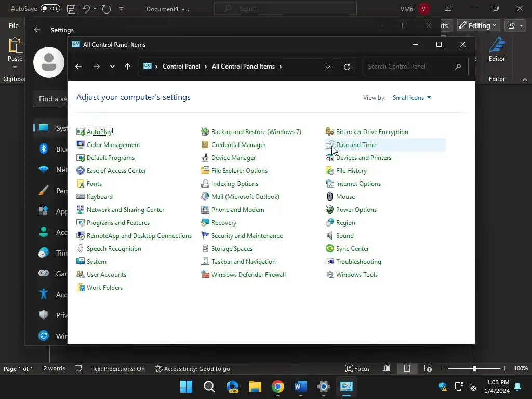Click the Search Control Panel field
Viewport: 532px width, 399px height.
tap(416, 66)
